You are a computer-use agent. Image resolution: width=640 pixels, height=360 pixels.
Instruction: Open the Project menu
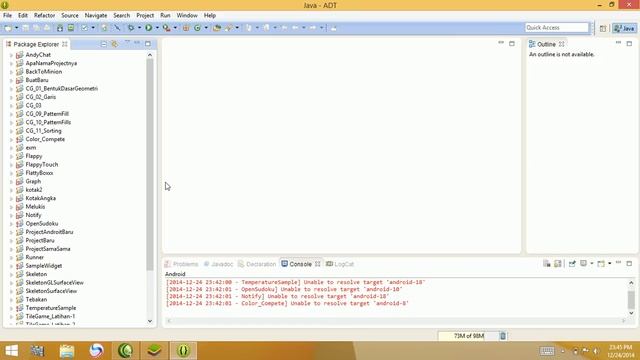(x=145, y=15)
